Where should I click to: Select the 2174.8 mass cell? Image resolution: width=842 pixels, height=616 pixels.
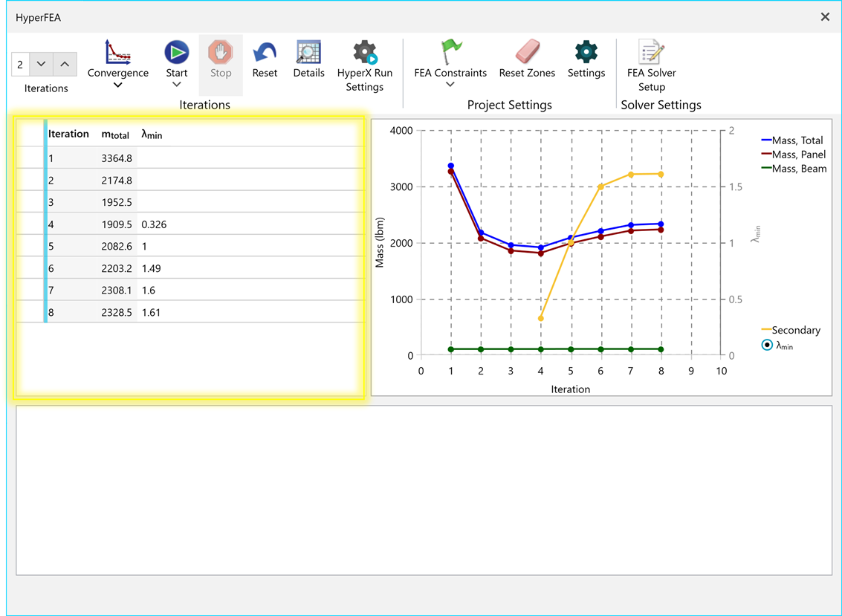click(117, 181)
